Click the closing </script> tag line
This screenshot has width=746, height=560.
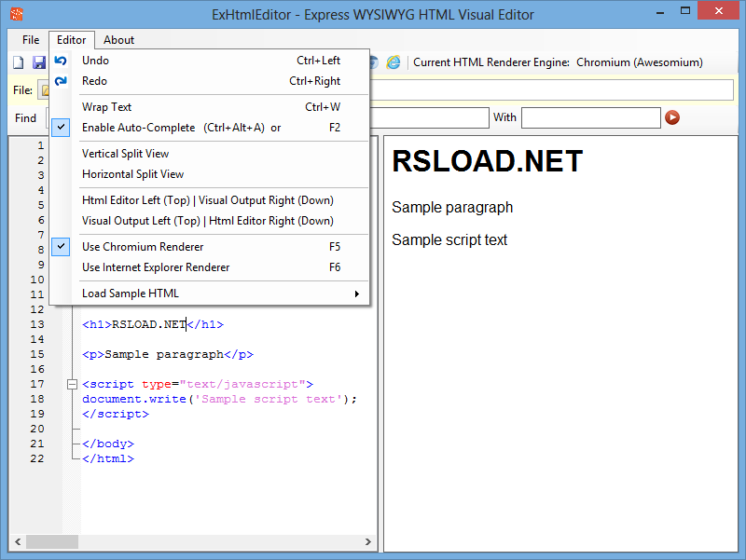(x=116, y=414)
